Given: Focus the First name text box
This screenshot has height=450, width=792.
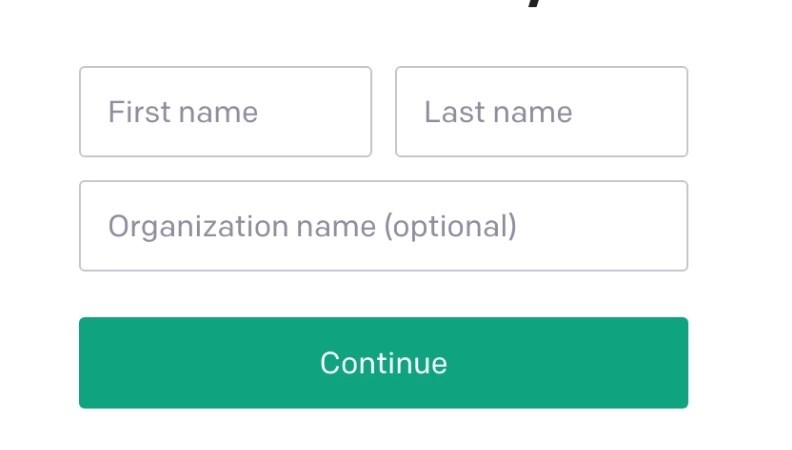Looking at the screenshot, I should 225,112.
